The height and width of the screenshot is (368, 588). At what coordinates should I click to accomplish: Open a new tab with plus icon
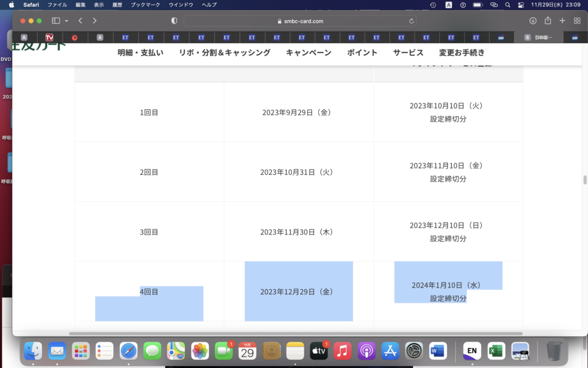point(562,21)
